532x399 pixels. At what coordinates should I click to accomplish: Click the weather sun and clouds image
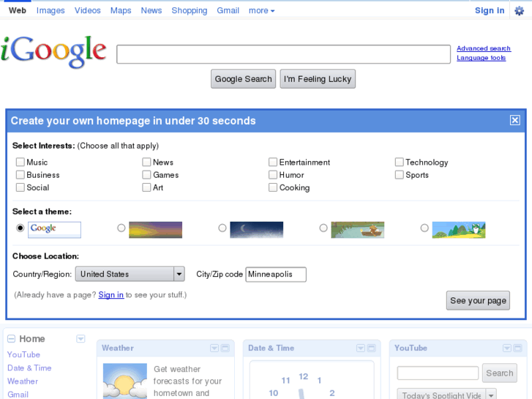(x=125, y=381)
